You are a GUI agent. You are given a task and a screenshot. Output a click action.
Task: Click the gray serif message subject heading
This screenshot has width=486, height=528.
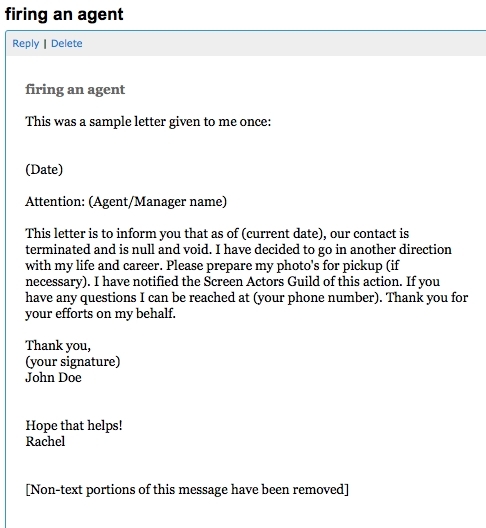(x=75, y=90)
